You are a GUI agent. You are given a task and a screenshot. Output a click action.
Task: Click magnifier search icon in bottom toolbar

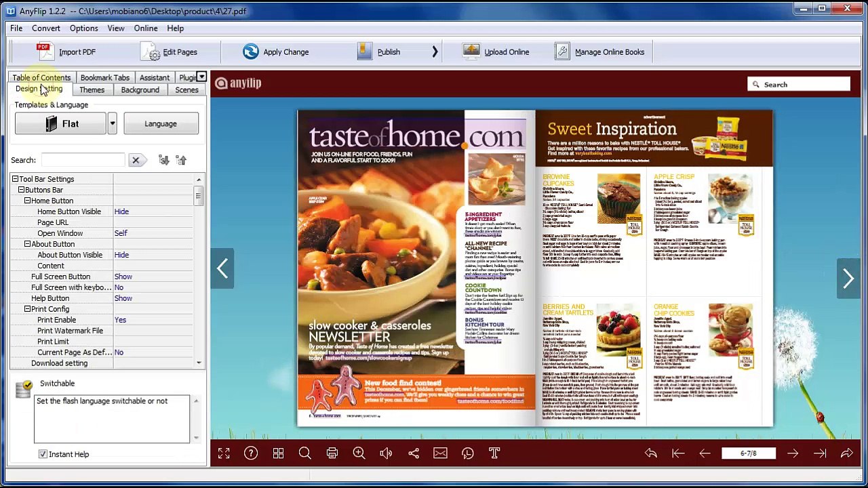coord(305,453)
